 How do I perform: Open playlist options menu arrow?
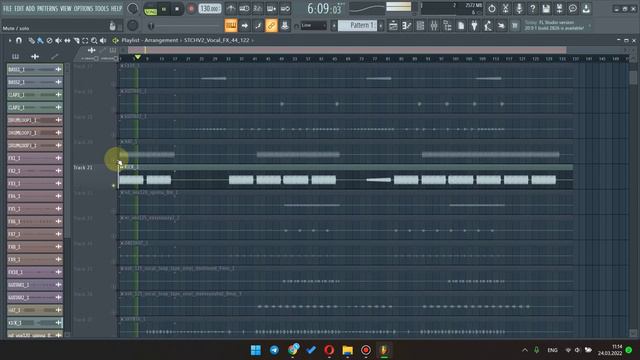[10, 40]
